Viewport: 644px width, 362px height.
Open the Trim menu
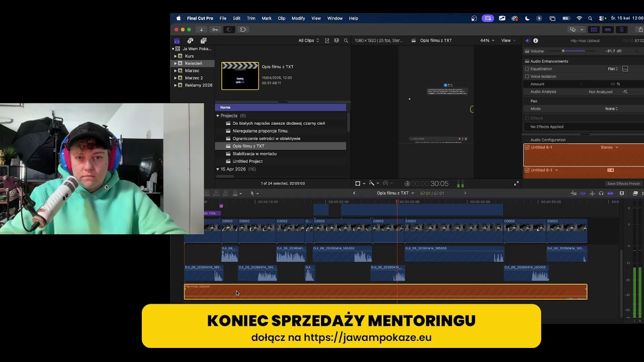[251, 19]
